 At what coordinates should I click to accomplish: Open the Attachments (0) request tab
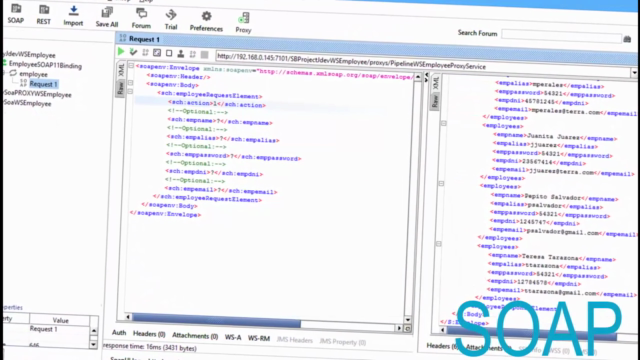point(195,336)
